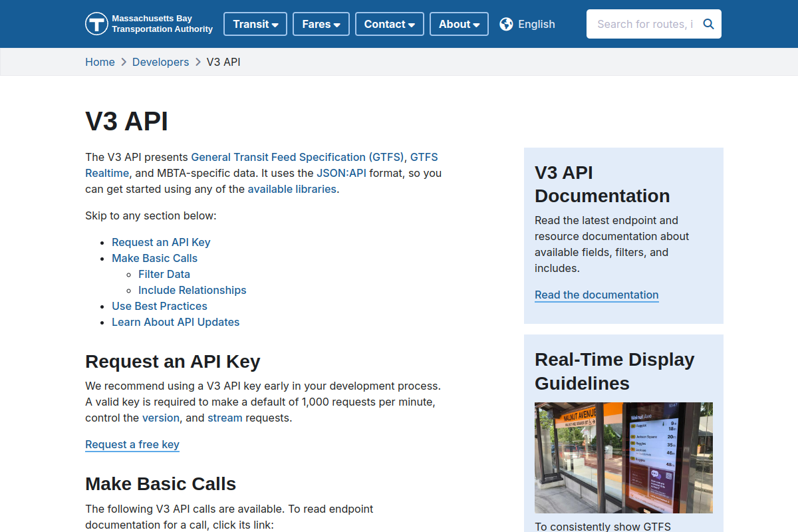
Task: Click the Request an API Key section heading
Action: [173, 361]
